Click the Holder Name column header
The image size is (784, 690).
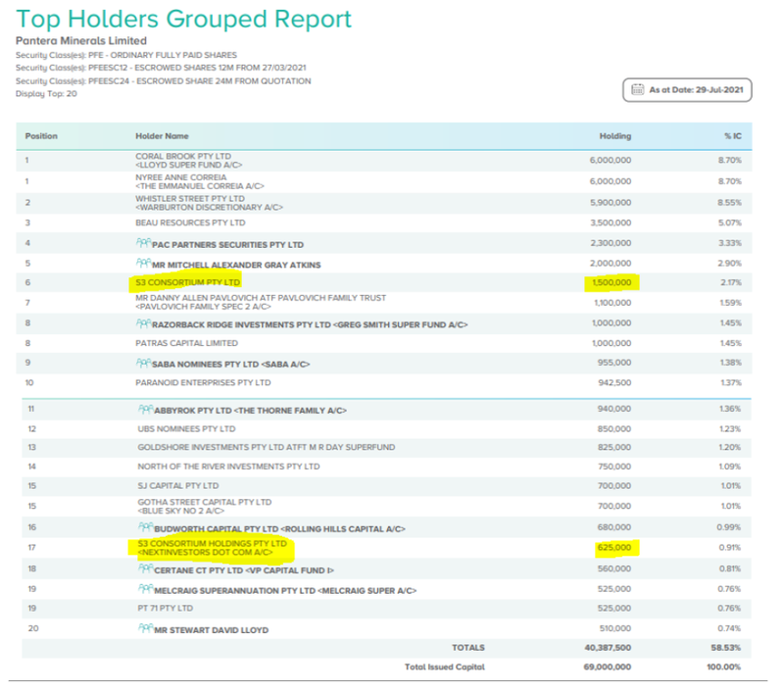(162, 136)
